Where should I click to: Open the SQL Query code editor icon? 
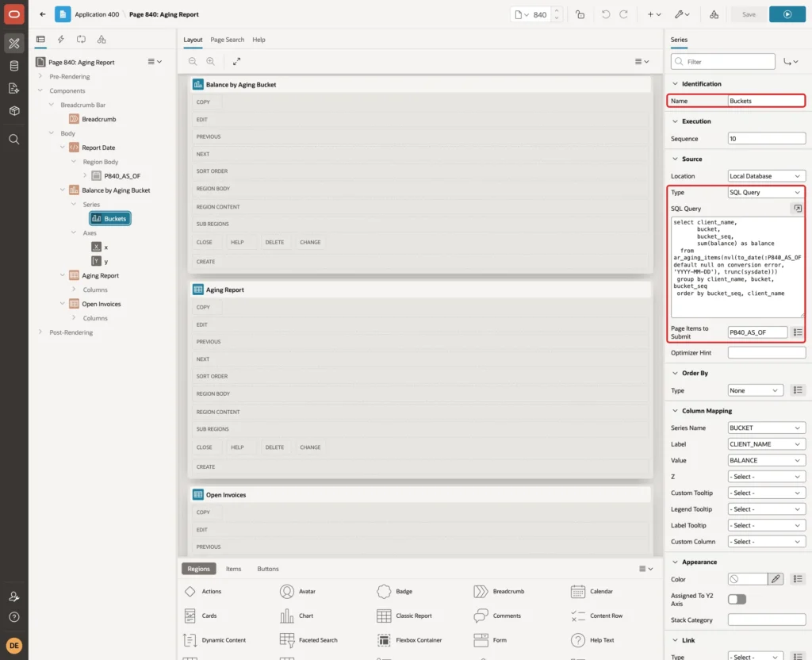798,209
